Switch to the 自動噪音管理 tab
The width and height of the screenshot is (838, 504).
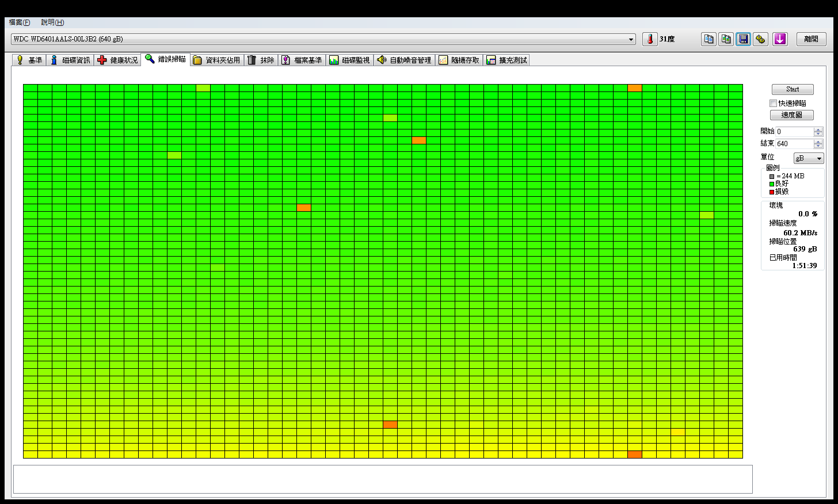(x=404, y=60)
